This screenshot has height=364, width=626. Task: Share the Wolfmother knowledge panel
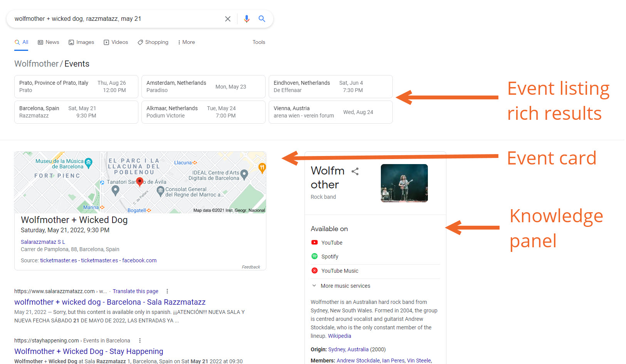[355, 171]
